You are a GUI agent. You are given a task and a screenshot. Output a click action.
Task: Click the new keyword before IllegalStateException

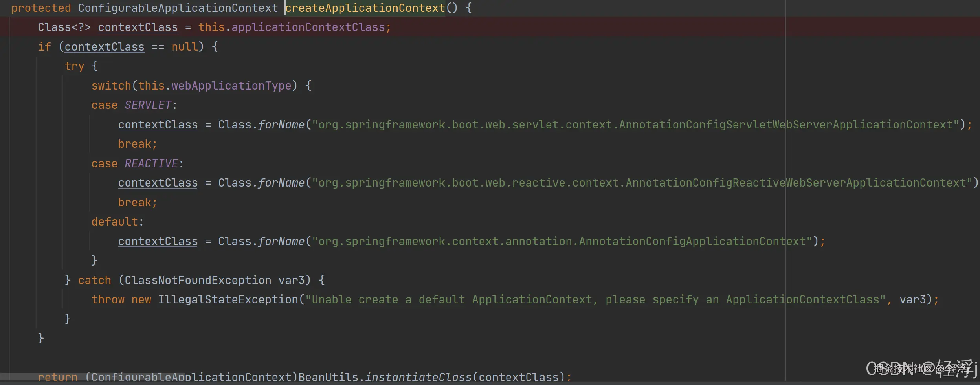pyautogui.click(x=141, y=299)
